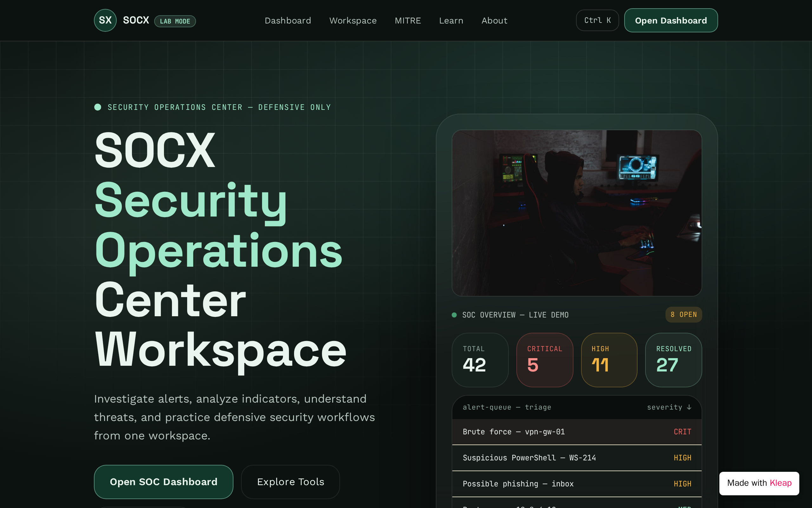This screenshot has width=812, height=508.
Task: Select the RESOLVED 27 stat card
Action: [x=673, y=360]
